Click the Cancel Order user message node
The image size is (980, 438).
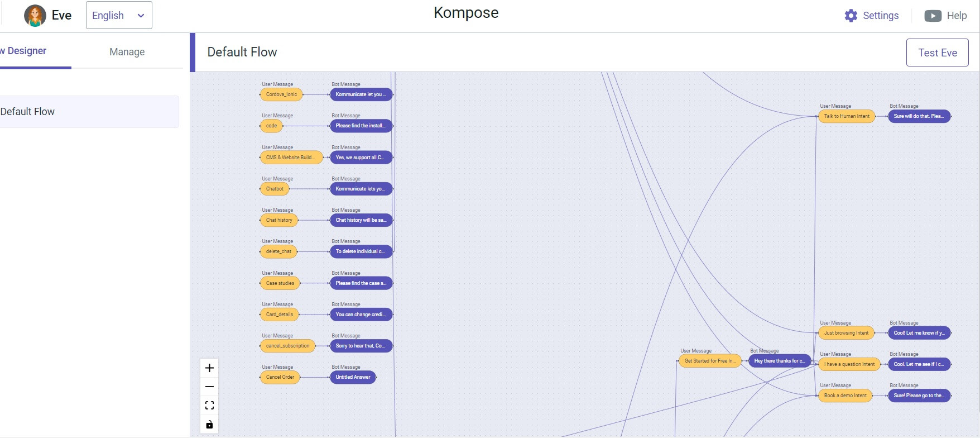(x=280, y=377)
